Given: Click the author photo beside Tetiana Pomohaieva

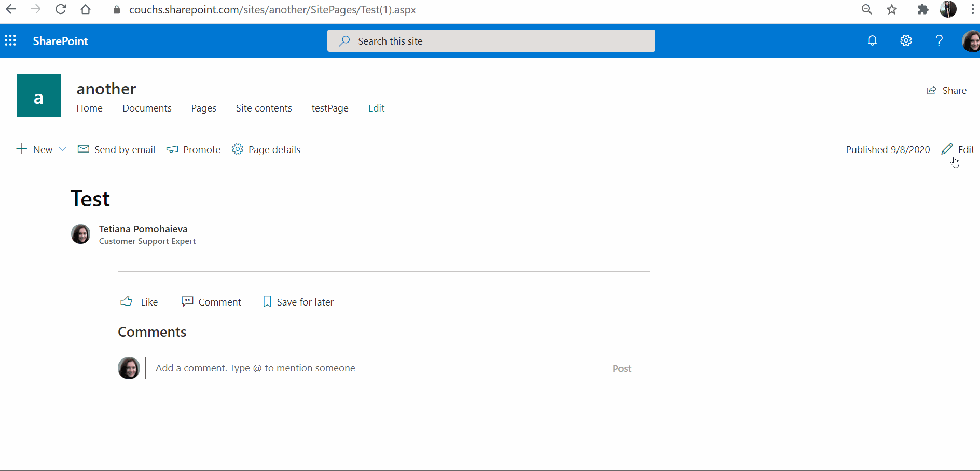Looking at the screenshot, I should 80,234.
